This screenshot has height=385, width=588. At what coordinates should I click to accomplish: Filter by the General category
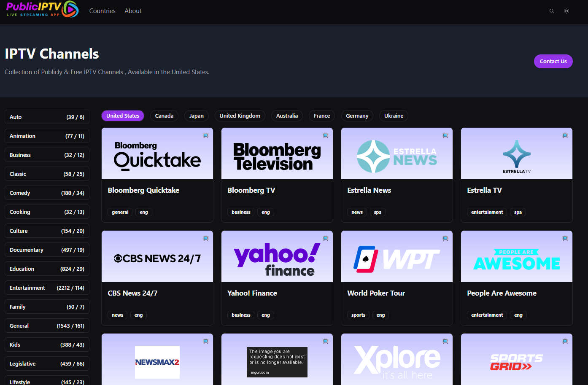[x=47, y=326]
